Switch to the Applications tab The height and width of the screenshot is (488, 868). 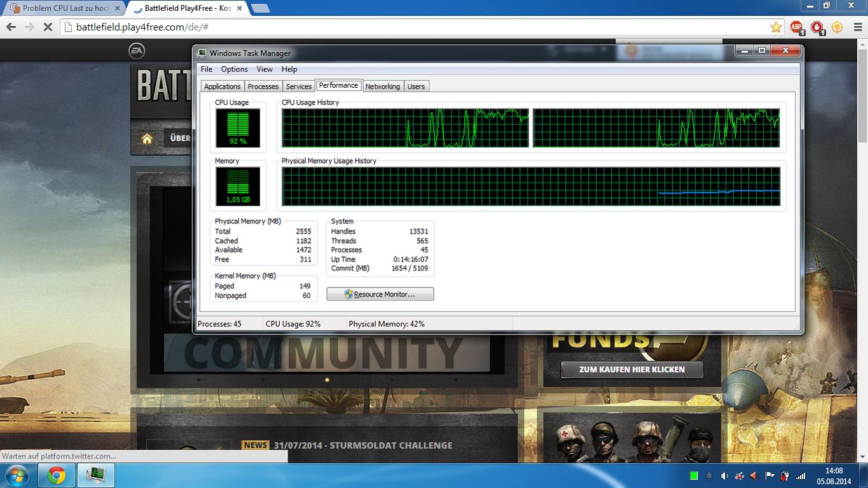(223, 87)
